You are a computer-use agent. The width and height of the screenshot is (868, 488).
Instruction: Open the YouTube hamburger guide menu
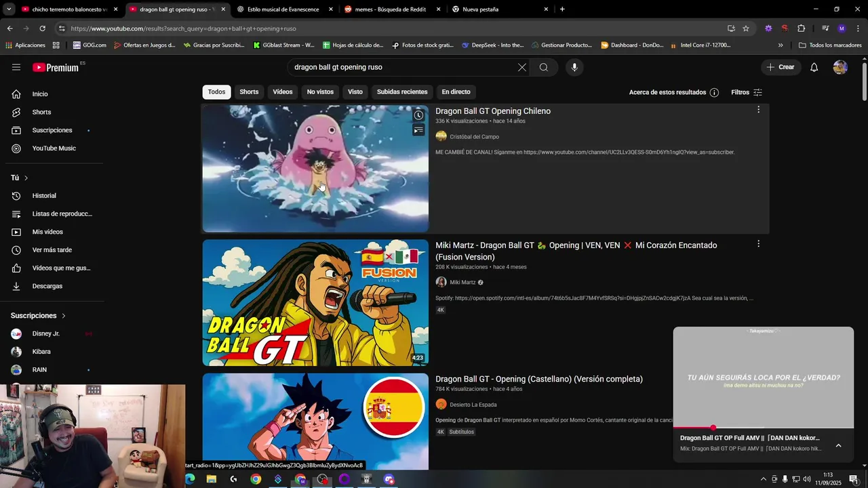pos(16,67)
